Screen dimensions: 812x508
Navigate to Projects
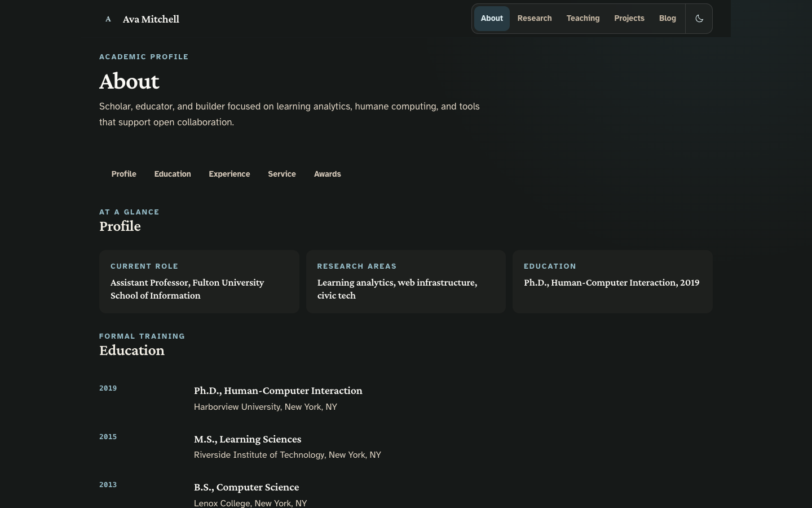click(629, 19)
